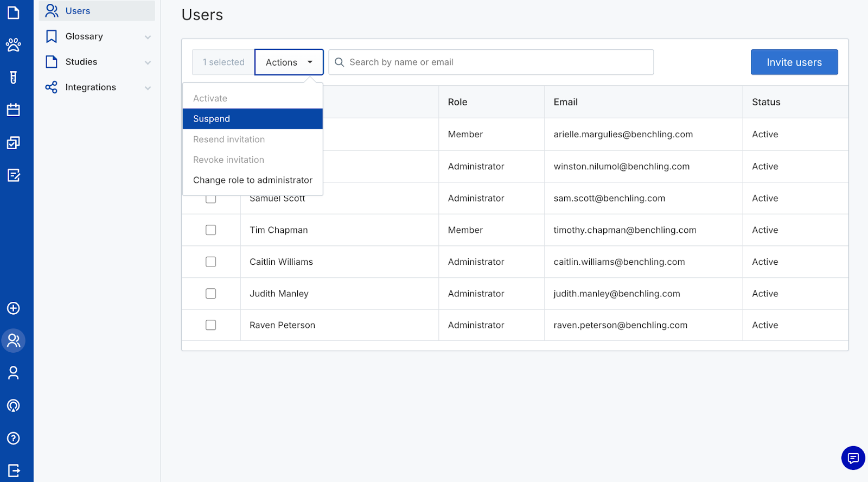Click the single person profile icon

[14, 373]
